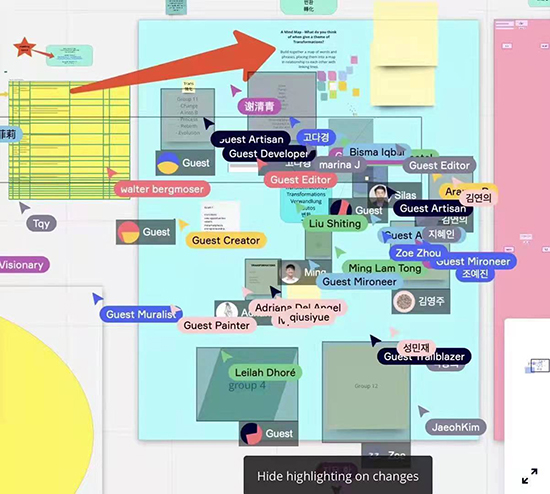Hide highlighting on changes

(x=338, y=476)
